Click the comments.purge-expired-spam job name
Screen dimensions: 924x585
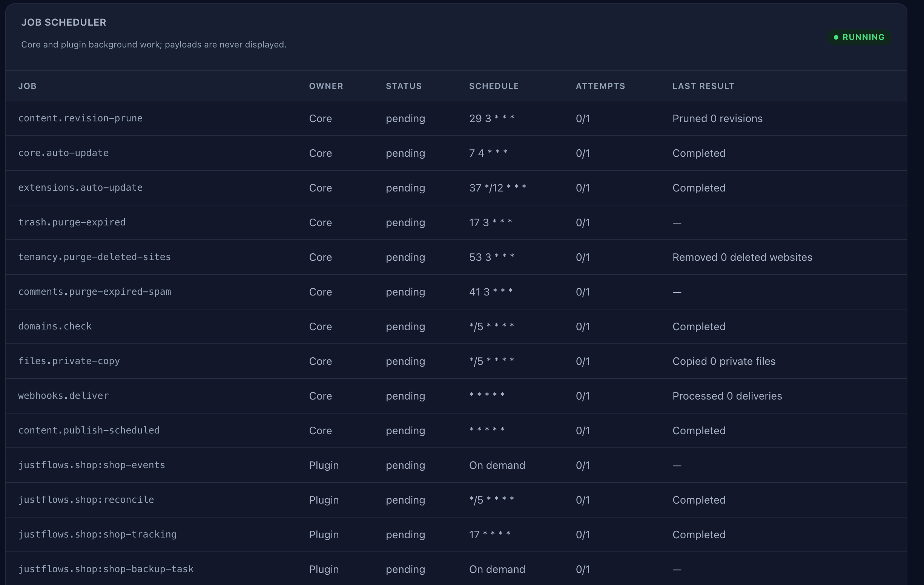(x=94, y=291)
